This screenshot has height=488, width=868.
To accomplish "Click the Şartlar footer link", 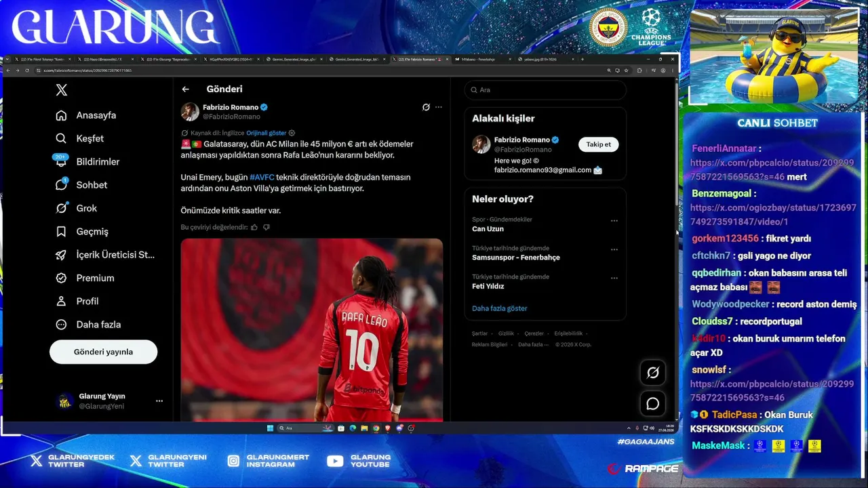I will point(479,333).
